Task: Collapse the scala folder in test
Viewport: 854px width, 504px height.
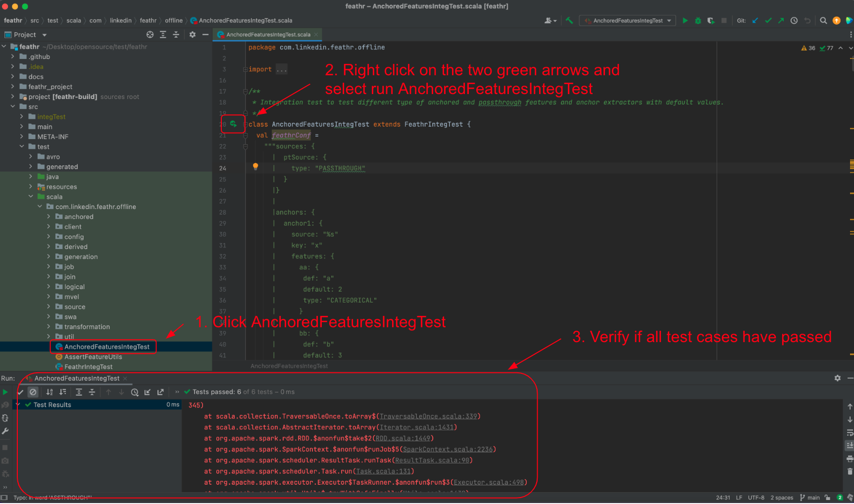Action: coord(31,197)
